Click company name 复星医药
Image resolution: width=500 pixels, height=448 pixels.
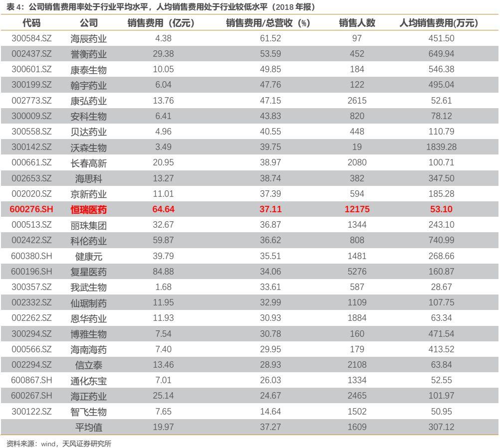89,272
